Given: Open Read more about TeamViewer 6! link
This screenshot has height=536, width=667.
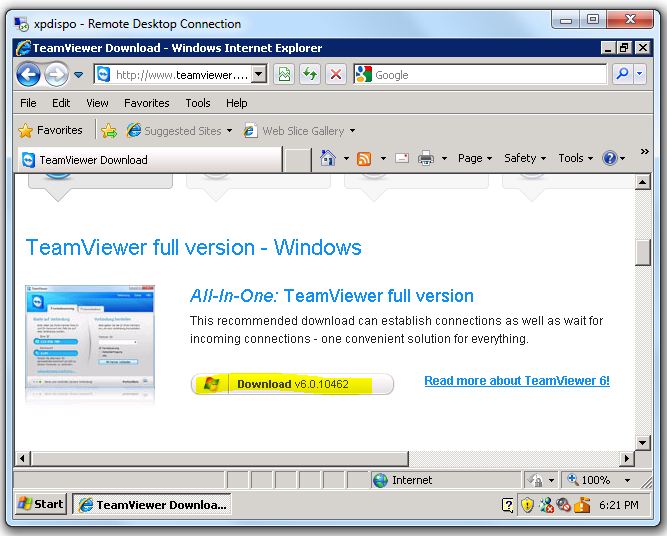Looking at the screenshot, I should tap(517, 381).
